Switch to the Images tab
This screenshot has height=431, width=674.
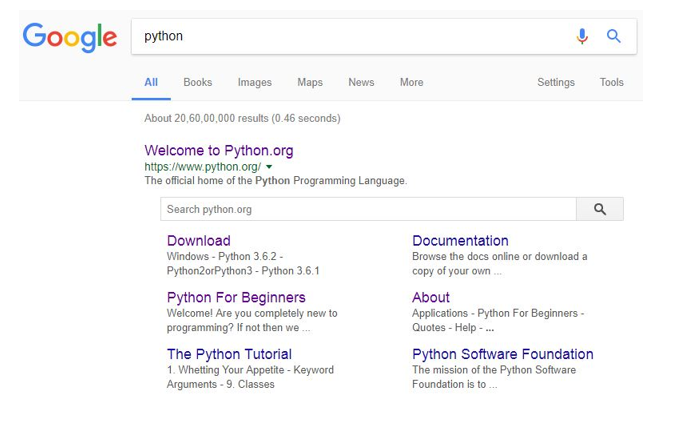tap(254, 82)
